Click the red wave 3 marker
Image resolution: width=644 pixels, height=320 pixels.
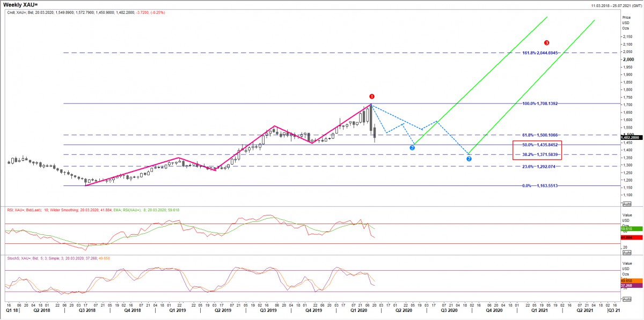(546, 42)
